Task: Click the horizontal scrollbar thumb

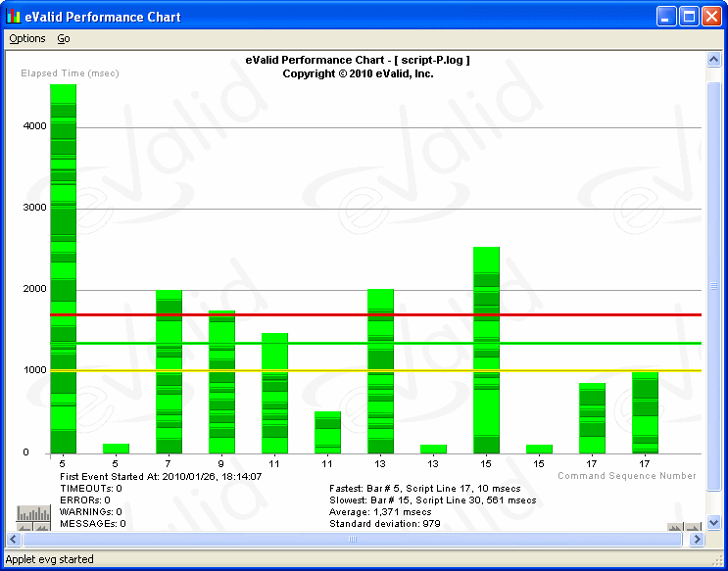Action: coord(353,539)
